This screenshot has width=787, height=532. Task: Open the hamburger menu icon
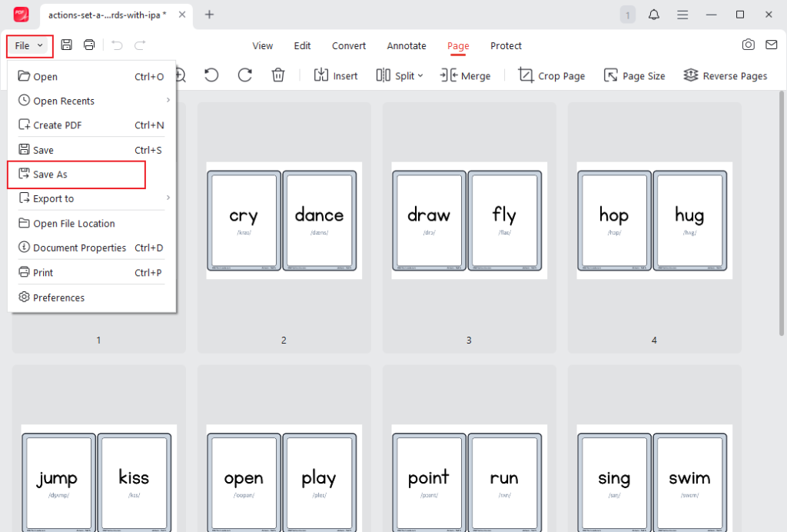pyautogui.click(x=682, y=15)
